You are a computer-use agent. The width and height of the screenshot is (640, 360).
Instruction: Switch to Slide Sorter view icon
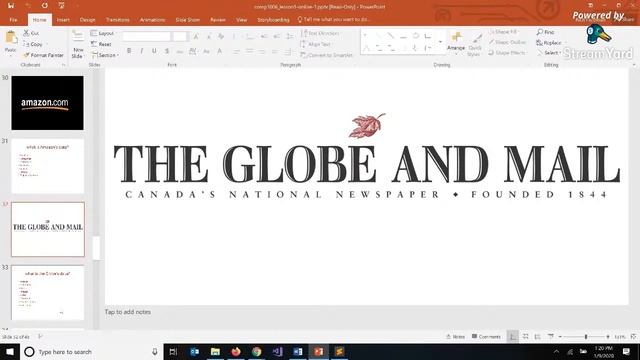click(526, 337)
